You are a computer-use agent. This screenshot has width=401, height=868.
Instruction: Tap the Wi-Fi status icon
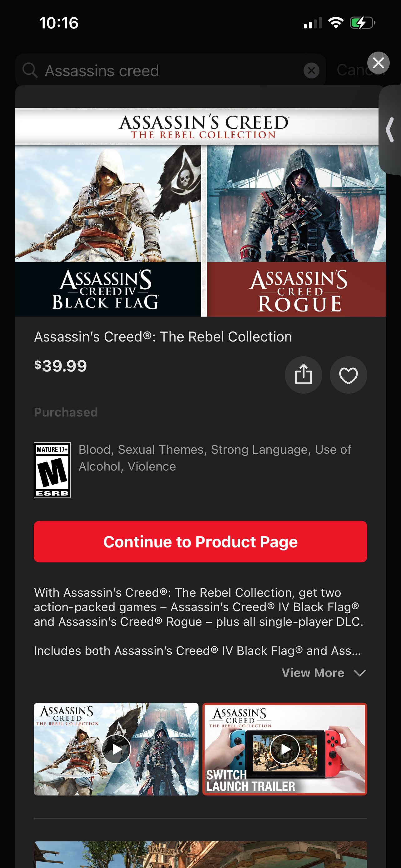336,23
